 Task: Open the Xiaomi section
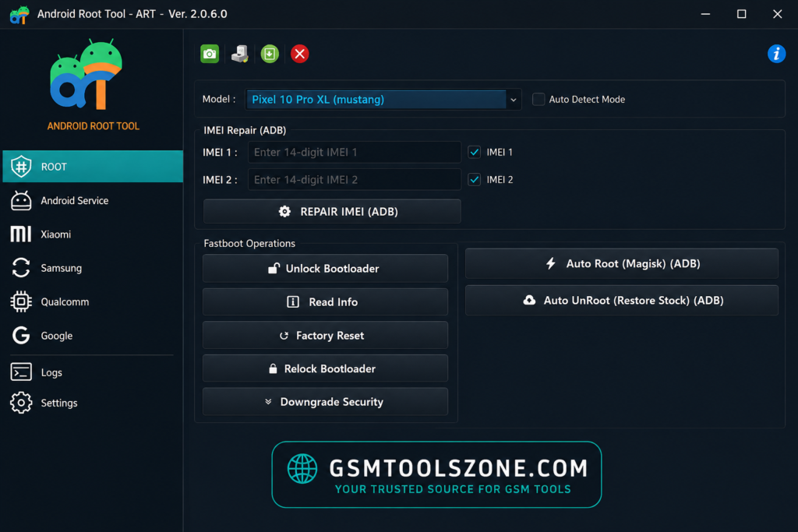tap(93, 234)
